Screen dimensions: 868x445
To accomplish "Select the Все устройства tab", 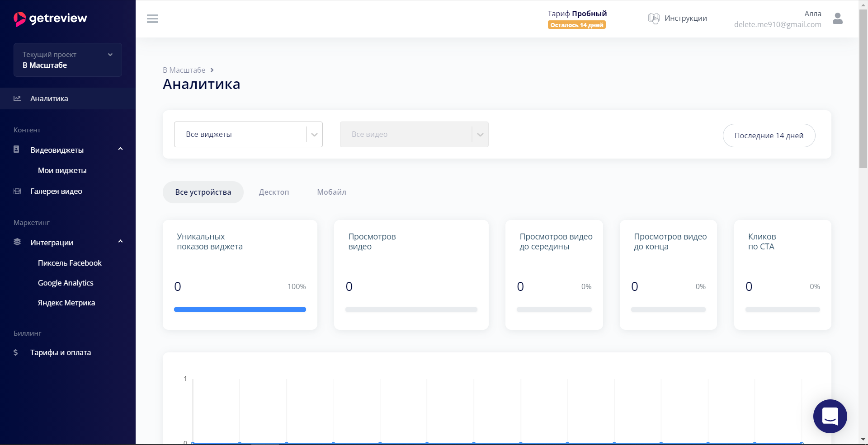I will [x=203, y=192].
